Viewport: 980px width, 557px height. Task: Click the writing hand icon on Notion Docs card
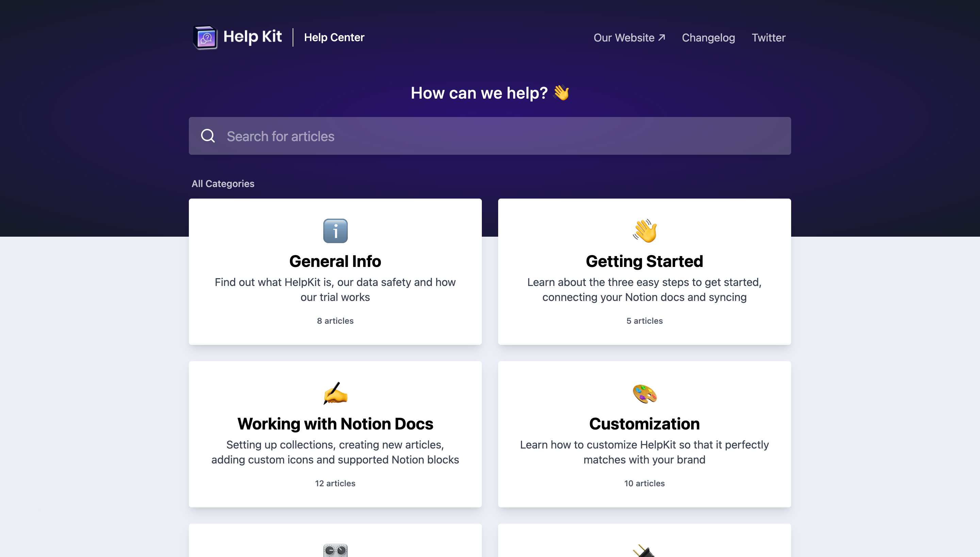coord(336,393)
